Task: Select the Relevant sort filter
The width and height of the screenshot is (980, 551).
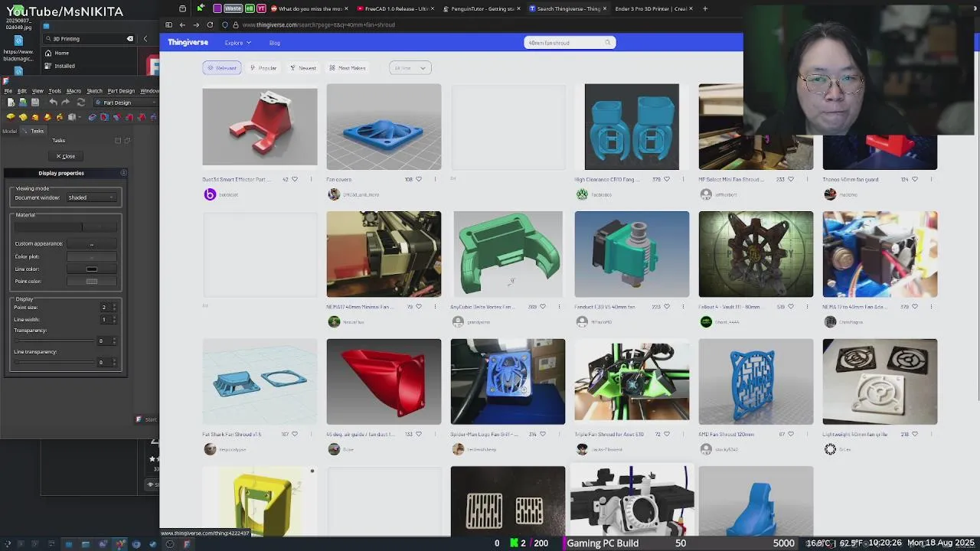Action: [222, 68]
